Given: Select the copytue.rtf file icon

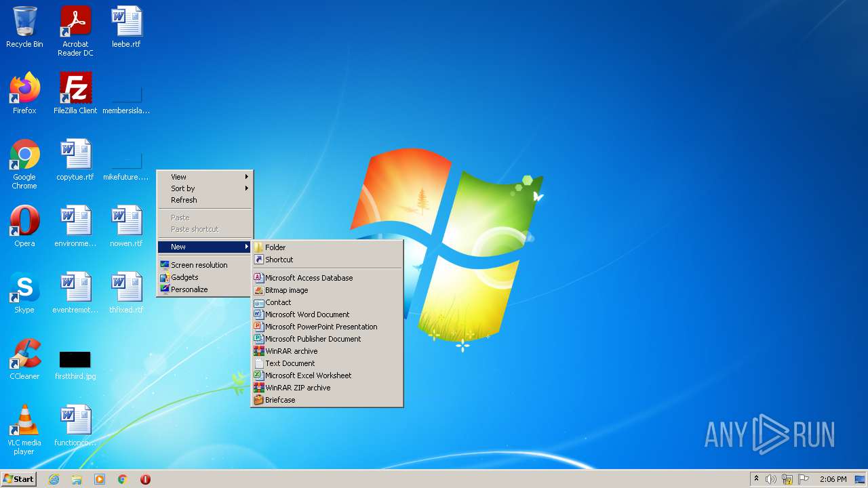Looking at the screenshot, I should click(x=75, y=160).
